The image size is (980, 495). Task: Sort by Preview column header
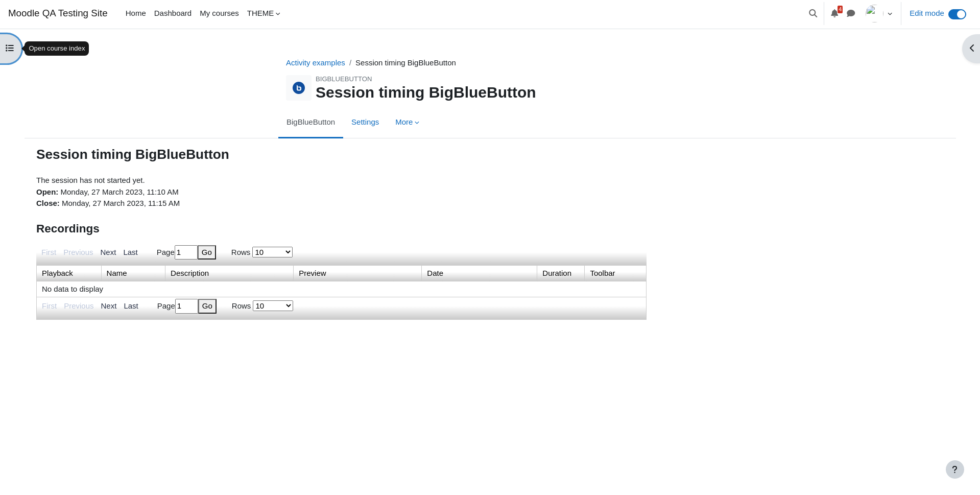pos(357,273)
